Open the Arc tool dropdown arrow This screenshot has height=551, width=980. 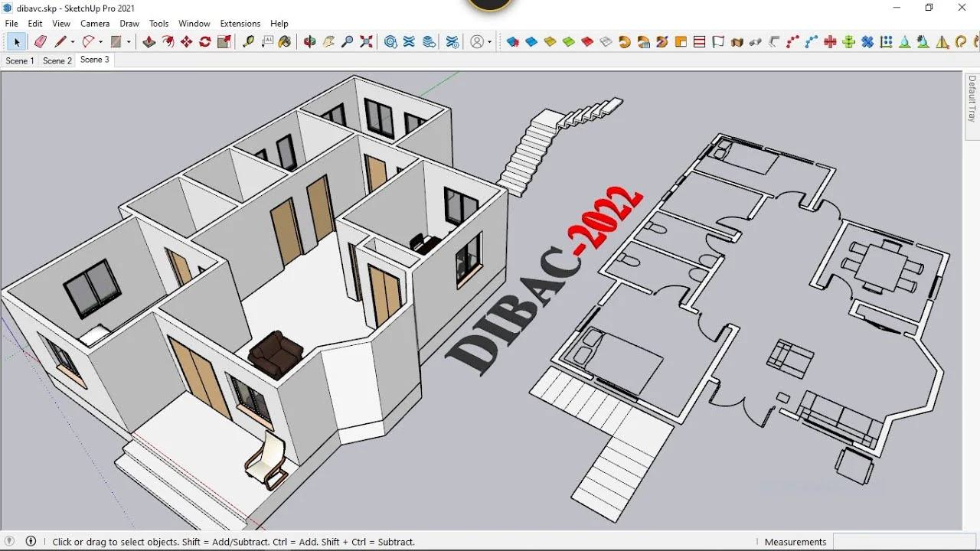tap(100, 42)
